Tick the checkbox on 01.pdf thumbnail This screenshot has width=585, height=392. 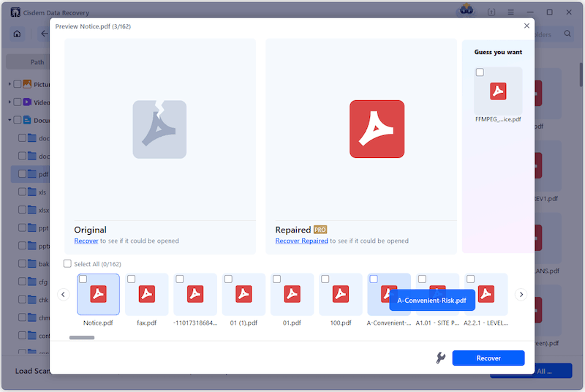pos(277,279)
